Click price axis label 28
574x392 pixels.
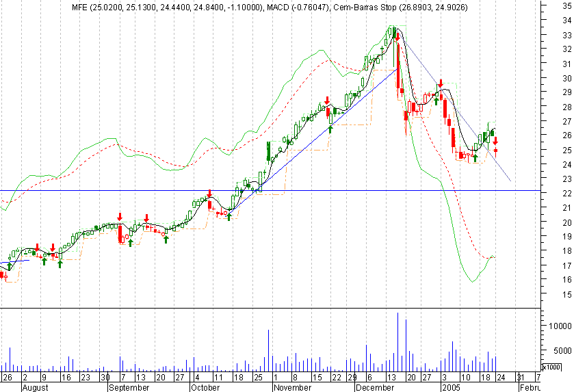pyautogui.click(x=567, y=107)
